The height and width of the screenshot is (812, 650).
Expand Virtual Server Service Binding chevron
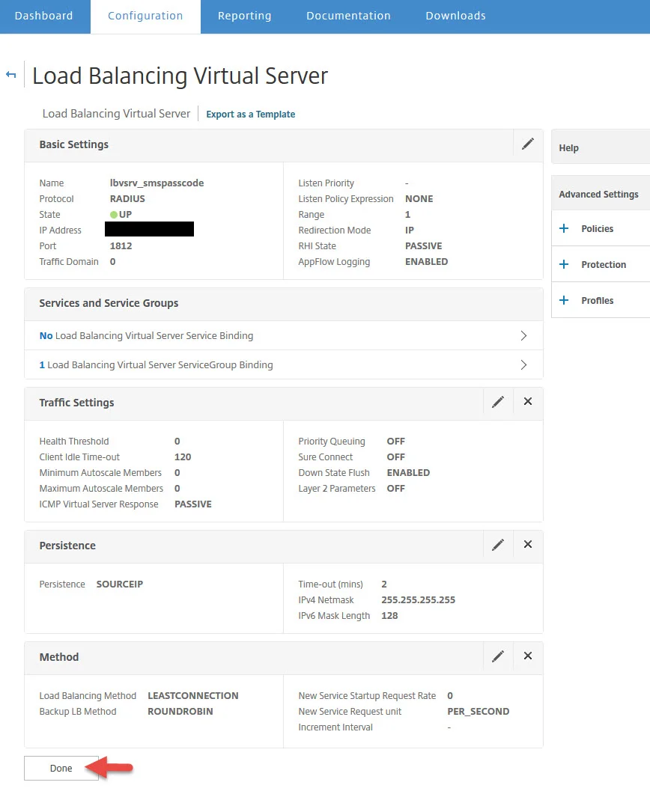click(x=523, y=335)
